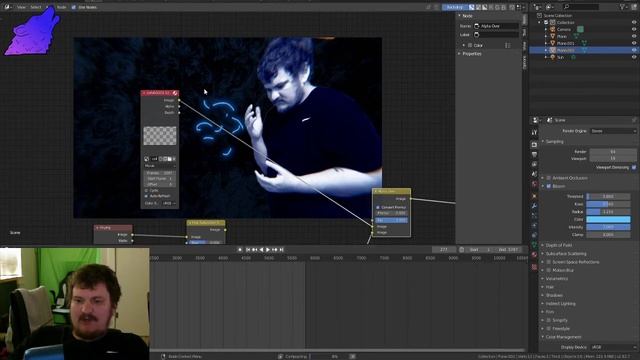Toggle the Use Nodes checkbox
640x360 pixels.
pyautogui.click(x=74, y=7)
